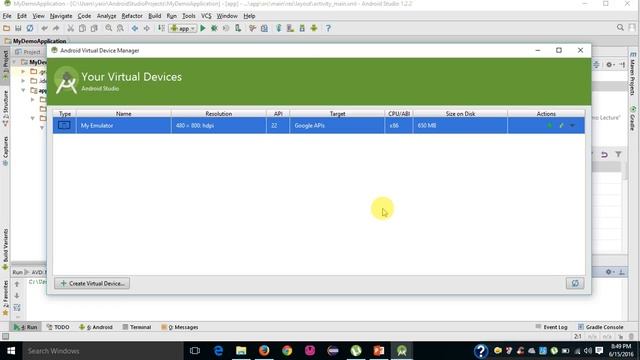Click the Replace toolbar icon
The width and height of the screenshot is (640, 360).
click(x=120, y=28)
